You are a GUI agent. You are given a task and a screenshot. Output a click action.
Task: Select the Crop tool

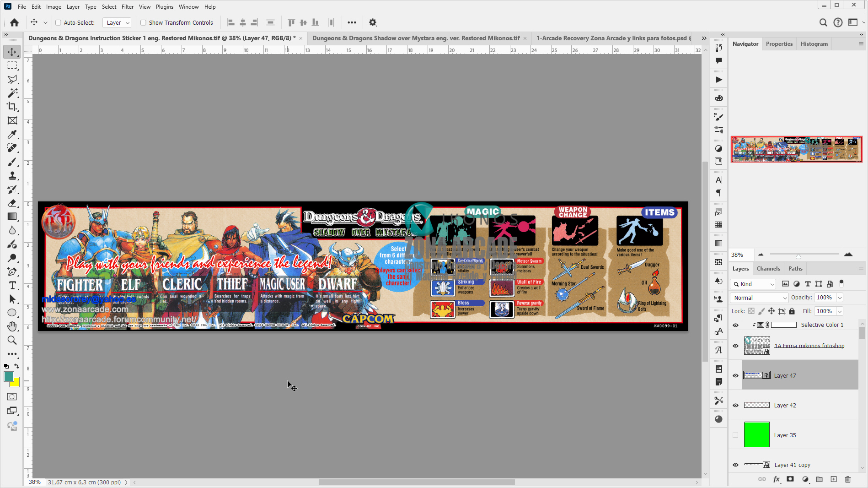click(12, 107)
